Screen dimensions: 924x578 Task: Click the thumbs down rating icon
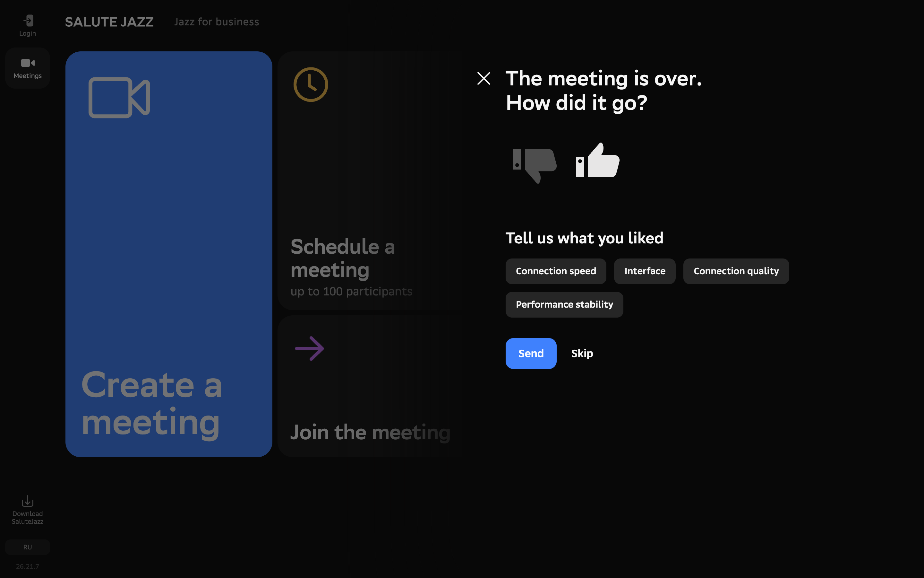[535, 166]
